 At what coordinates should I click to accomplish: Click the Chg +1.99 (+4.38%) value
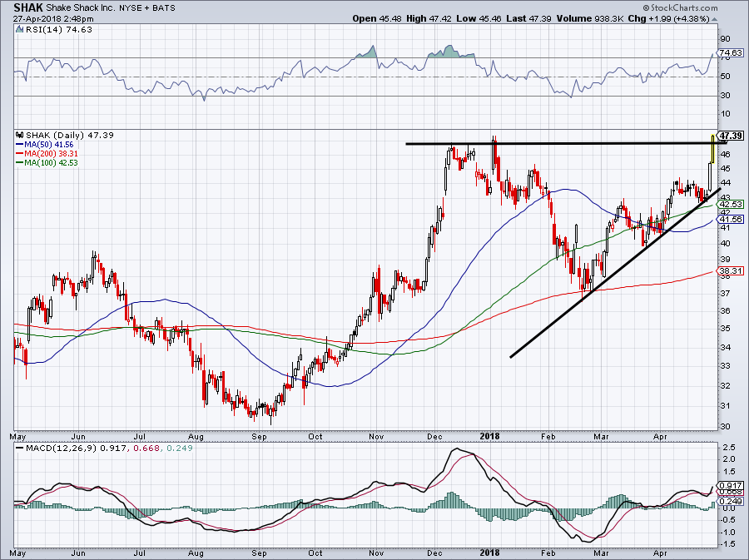668,18
